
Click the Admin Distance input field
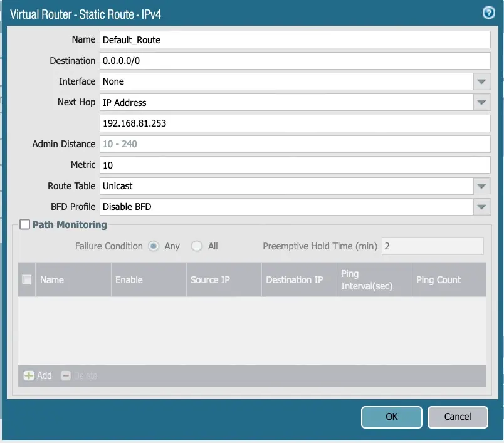295,144
